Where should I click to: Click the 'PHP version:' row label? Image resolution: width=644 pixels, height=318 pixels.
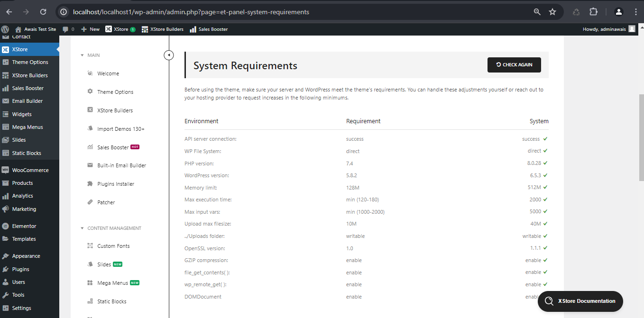[199, 164]
